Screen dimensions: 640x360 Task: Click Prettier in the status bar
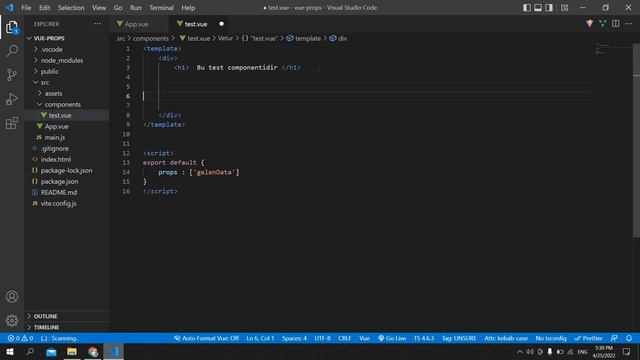(x=588, y=338)
